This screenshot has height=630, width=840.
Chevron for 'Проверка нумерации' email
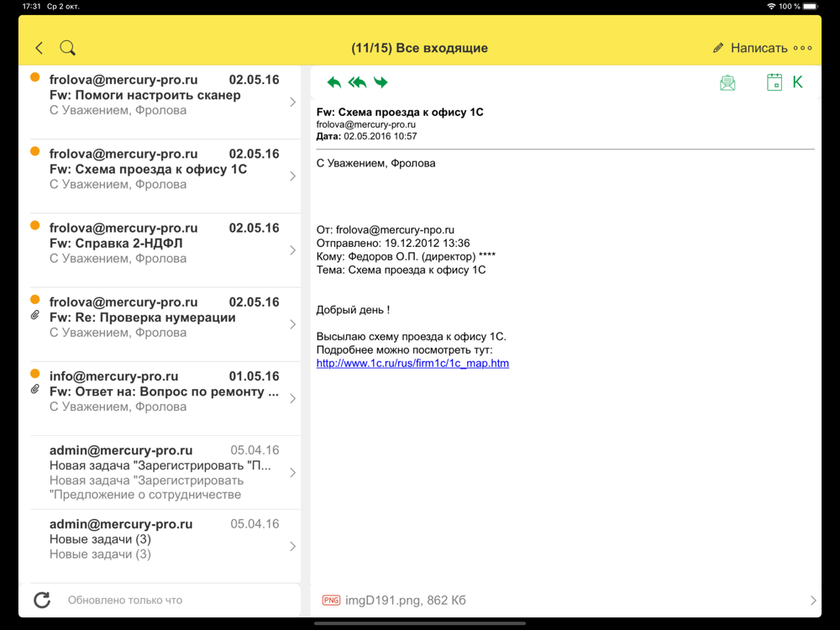[x=292, y=324]
